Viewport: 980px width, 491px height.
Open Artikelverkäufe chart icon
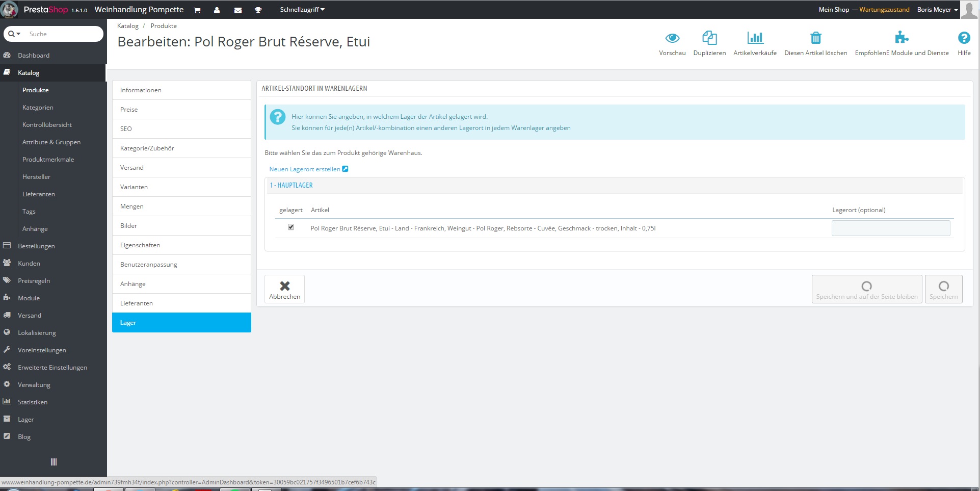point(755,38)
